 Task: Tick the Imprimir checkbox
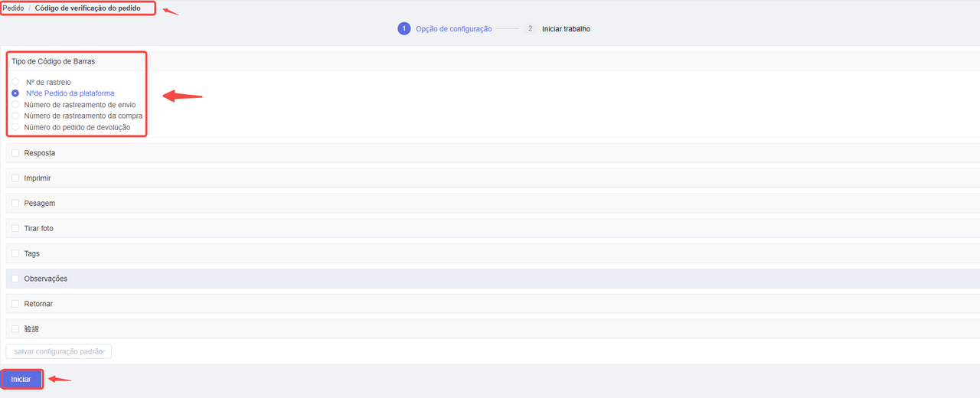[x=15, y=178]
